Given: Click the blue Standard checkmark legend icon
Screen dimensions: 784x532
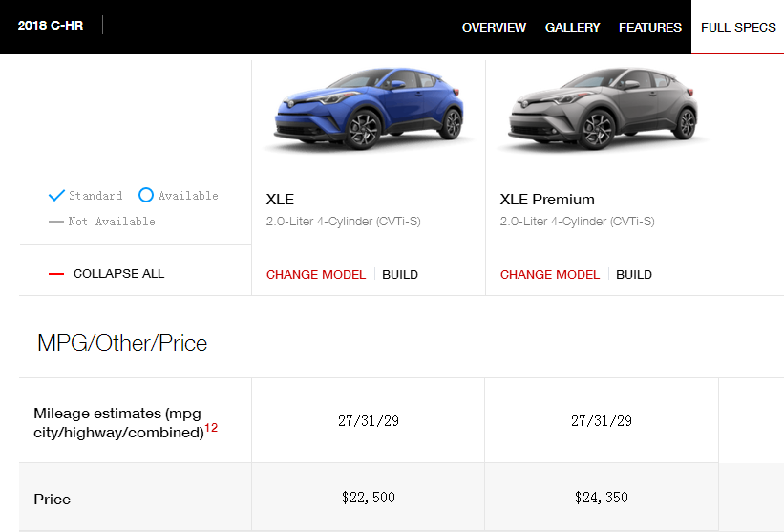Looking at the screenshot, I should [56, 195].
